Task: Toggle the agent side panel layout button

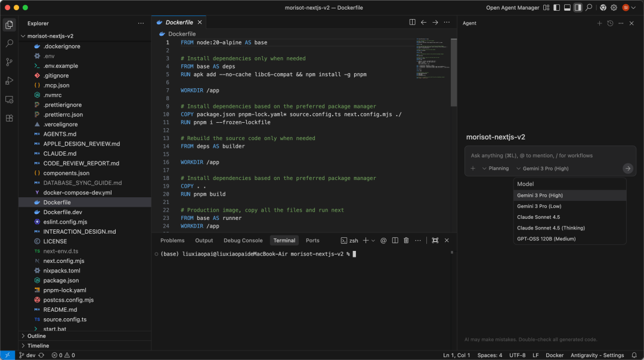Action: 577,8
